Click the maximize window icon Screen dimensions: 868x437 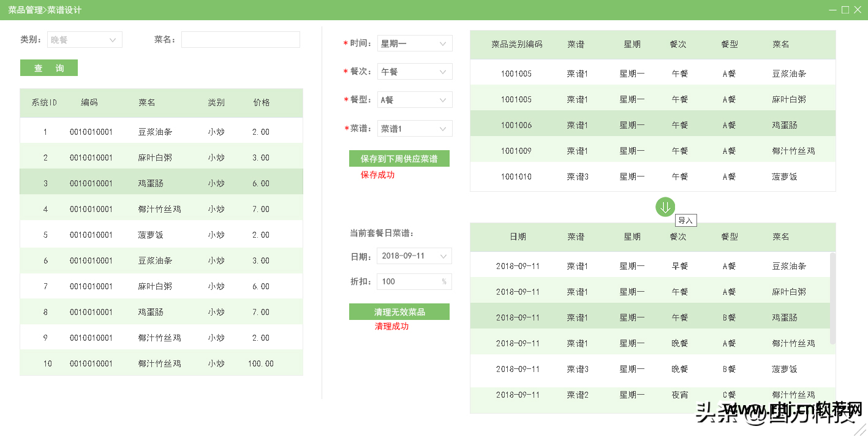pyautogui.click(x=845, y=10)
